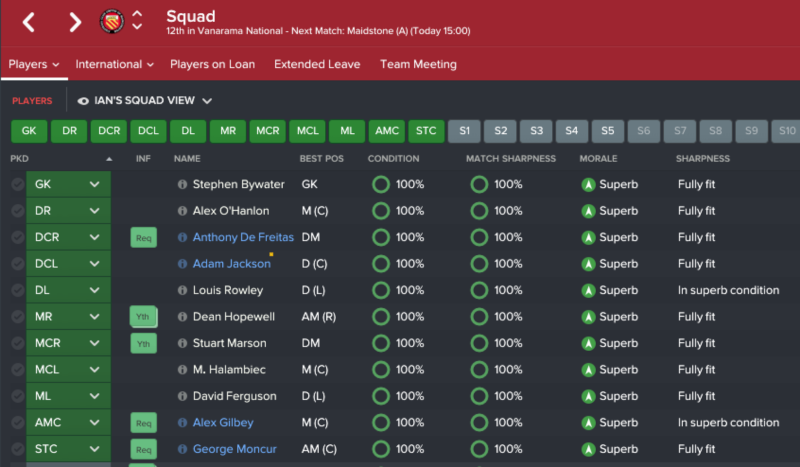This screenshot has width=800, height=467.
Task: Select the S1 substitute slot button
Action: tap(464, 131)
